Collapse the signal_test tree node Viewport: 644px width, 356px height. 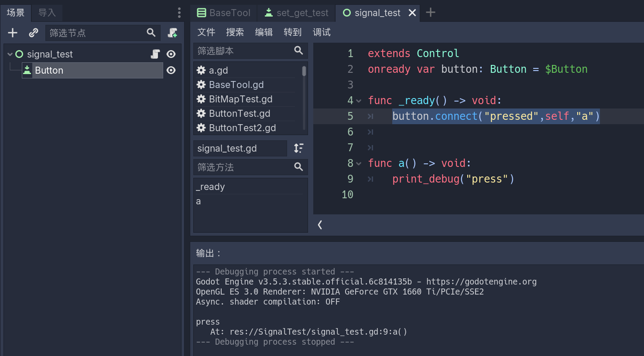click(x=10, y=54)
